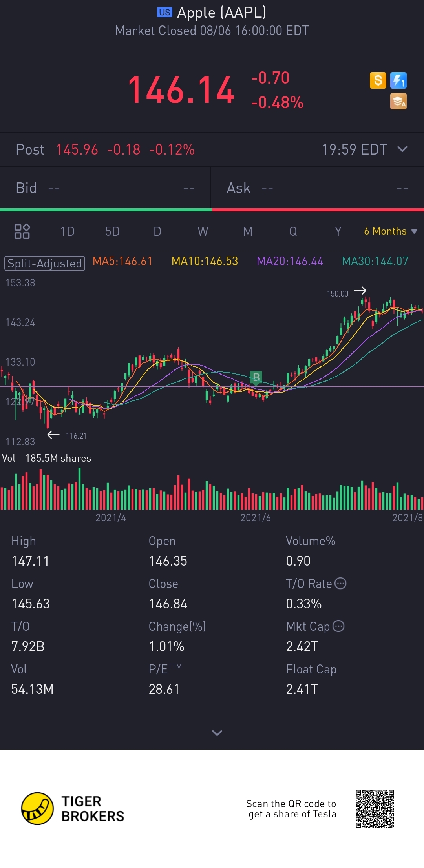Image resolution: width=424 pixels, height=868 pixels.
Task: Tap the -0.48% change value
Action: 277,102
